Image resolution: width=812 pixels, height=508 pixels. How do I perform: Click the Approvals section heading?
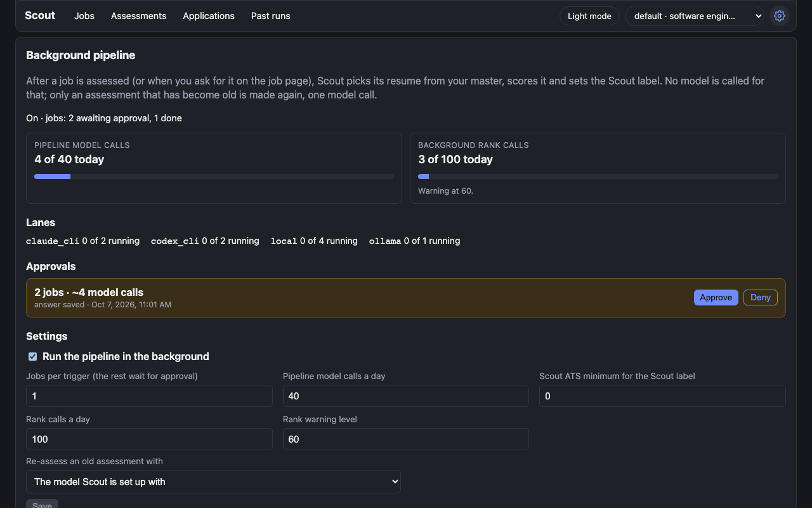tap(51, 267)
